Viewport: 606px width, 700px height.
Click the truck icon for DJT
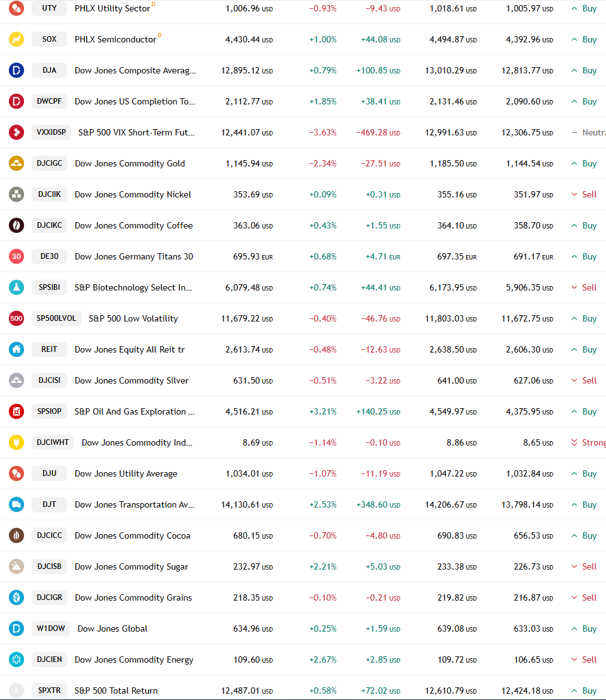[16, 504]
